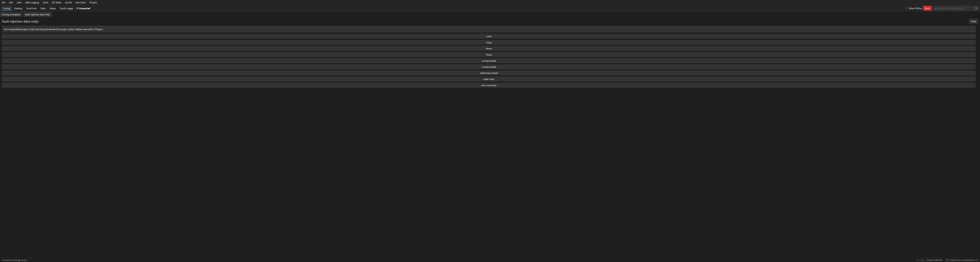This screenshot has height=262, width=980.
Task: Click the 'Fault injection (test only)' panel heading
Action: point(20,21)
